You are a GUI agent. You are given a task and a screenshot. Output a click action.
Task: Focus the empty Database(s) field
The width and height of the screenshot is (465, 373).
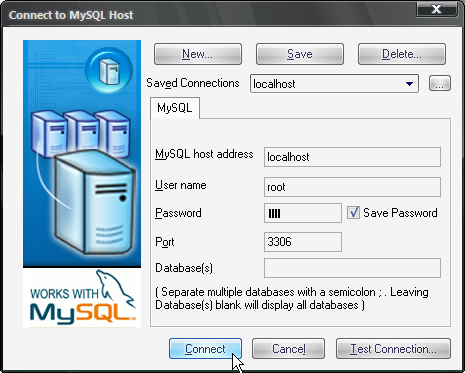point(352,268)
